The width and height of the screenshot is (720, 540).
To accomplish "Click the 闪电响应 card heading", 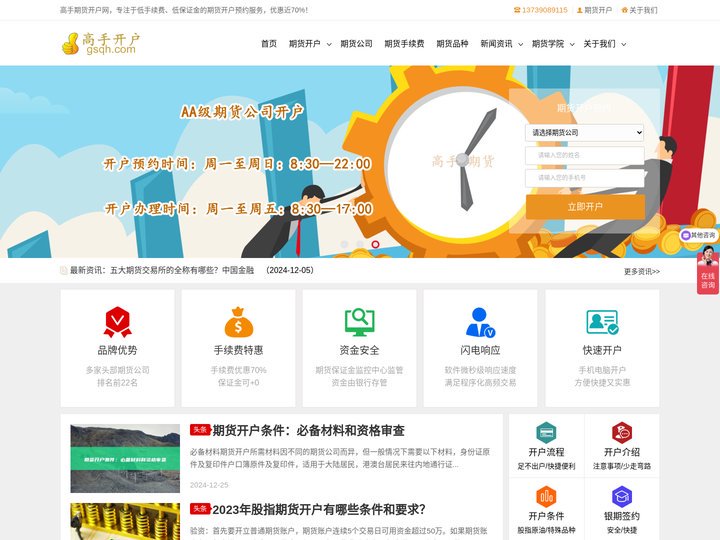I will point(480,350).
